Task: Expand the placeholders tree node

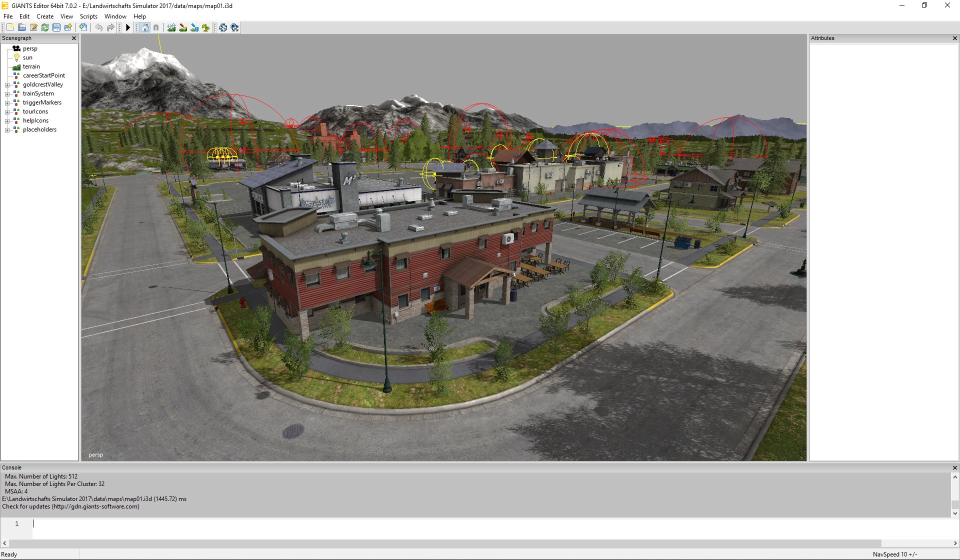Action: 7,130
